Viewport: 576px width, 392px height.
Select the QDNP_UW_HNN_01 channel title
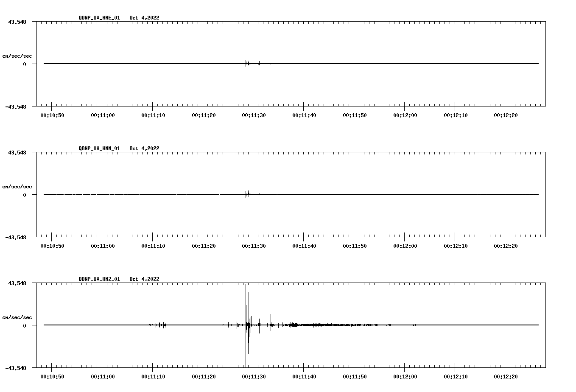[99, 148]
